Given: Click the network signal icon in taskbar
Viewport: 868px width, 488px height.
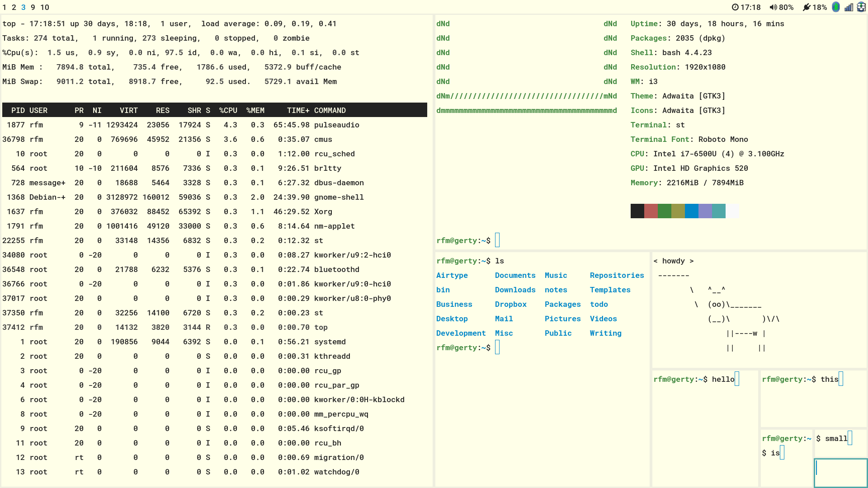Looking at the screenshot, I should point(848,7).
